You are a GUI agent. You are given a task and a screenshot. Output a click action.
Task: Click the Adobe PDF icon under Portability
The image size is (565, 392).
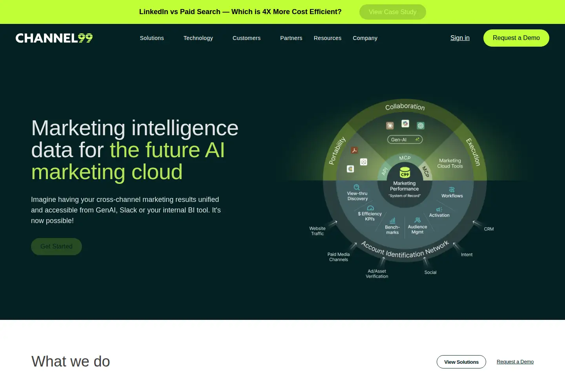354,150
